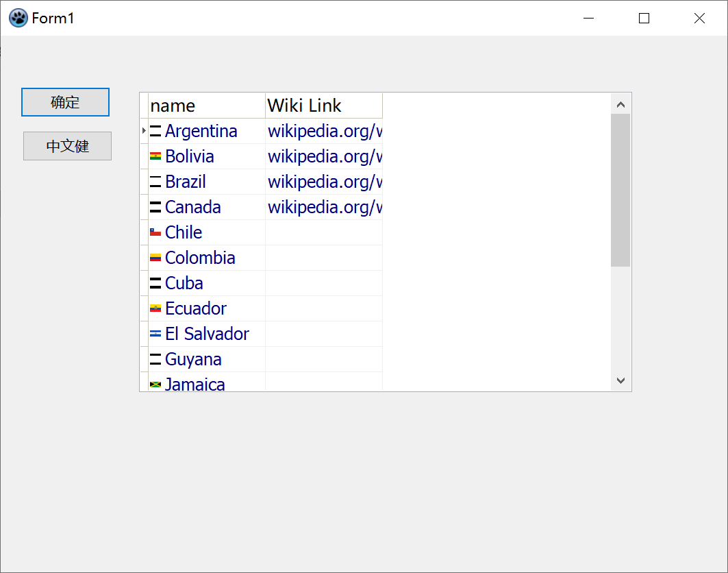Click the Bolivia flag icon
This screenshot has height=573, width=728.
click(x=155, y=156)
